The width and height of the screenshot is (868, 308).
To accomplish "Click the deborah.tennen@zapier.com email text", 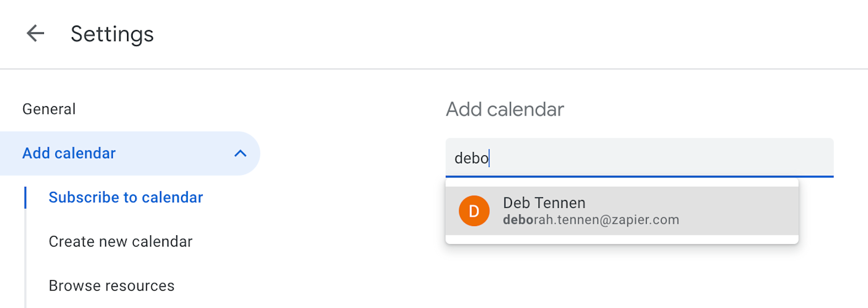I will (591, 220).
